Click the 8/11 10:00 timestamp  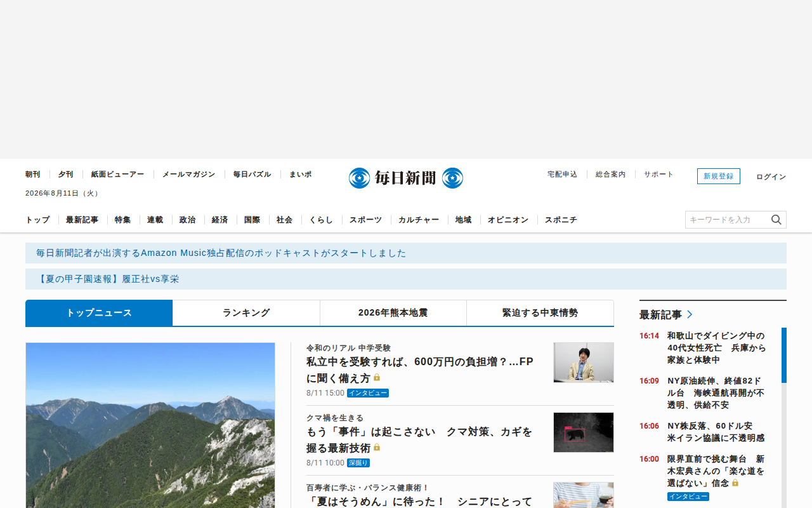[x=325, y=463]
